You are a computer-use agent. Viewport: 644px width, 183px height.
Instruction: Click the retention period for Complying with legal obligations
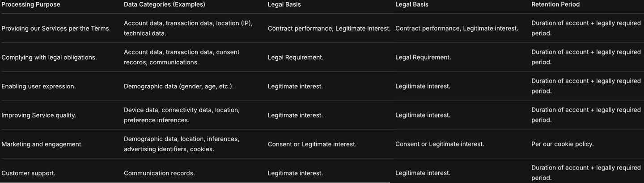point(586,57)
